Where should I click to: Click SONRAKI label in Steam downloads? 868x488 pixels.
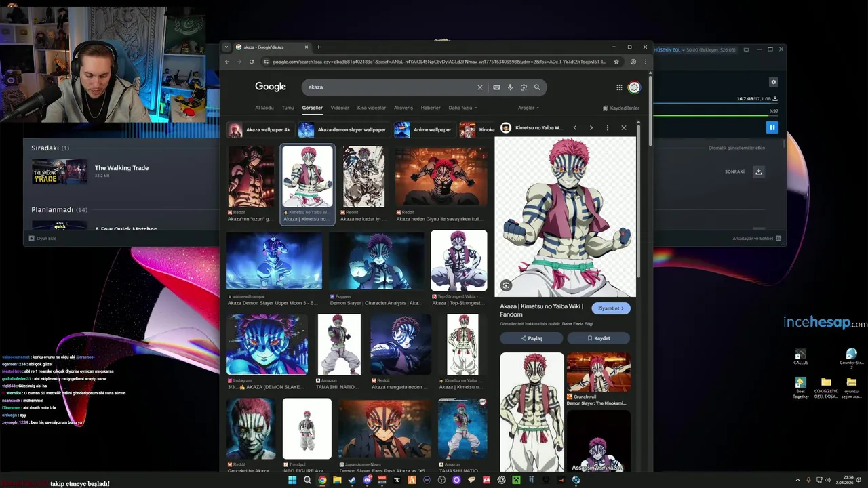(734, 171)
